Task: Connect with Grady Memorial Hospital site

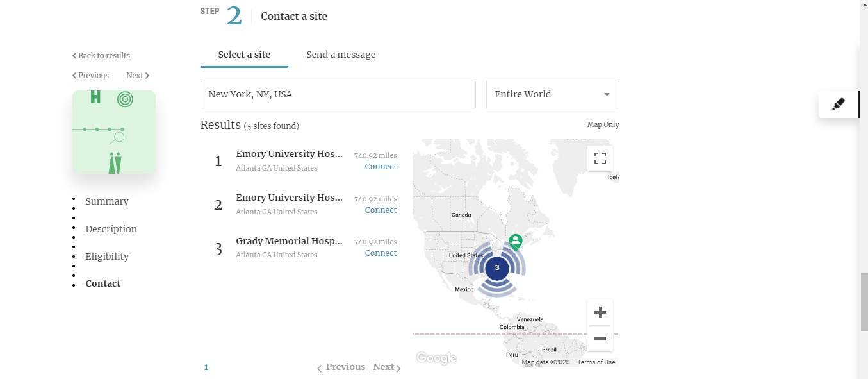Action: click(x=381, y=253)
